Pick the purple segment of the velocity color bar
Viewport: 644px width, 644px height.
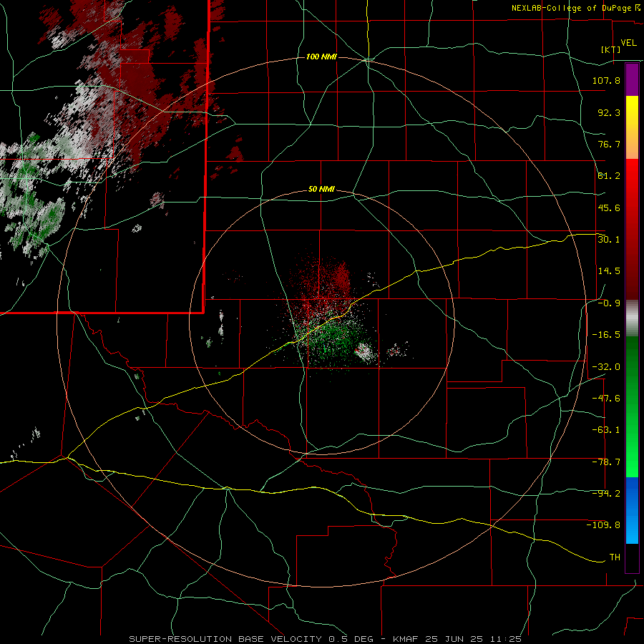click(x=632, y=80)
